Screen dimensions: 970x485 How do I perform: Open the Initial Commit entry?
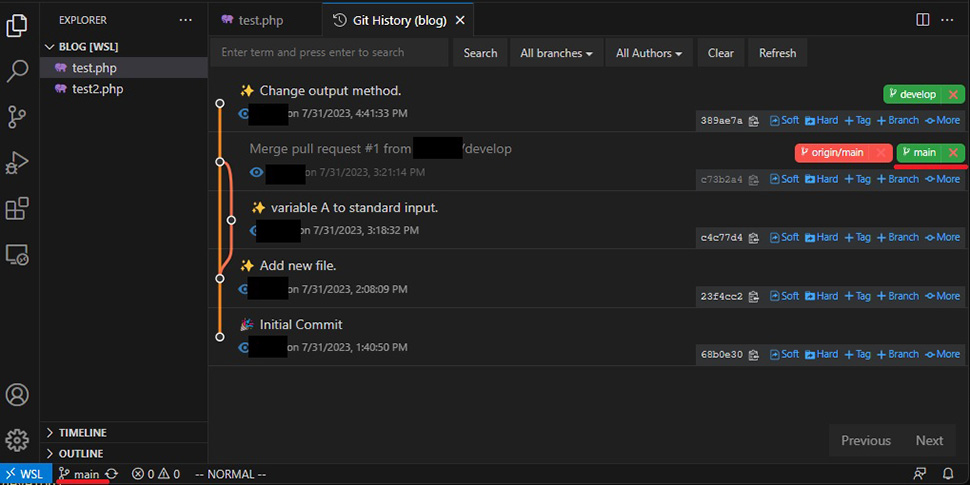coord(301,325)
